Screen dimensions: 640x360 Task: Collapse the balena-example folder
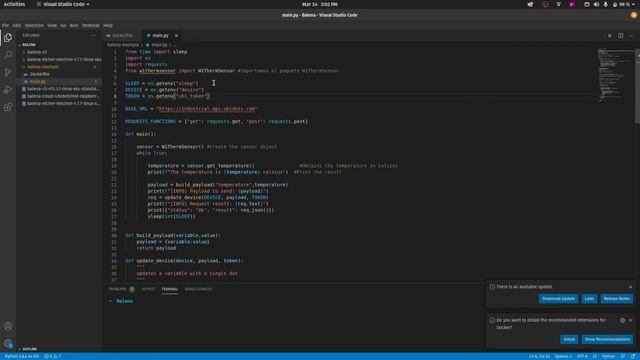coord(43,67)
